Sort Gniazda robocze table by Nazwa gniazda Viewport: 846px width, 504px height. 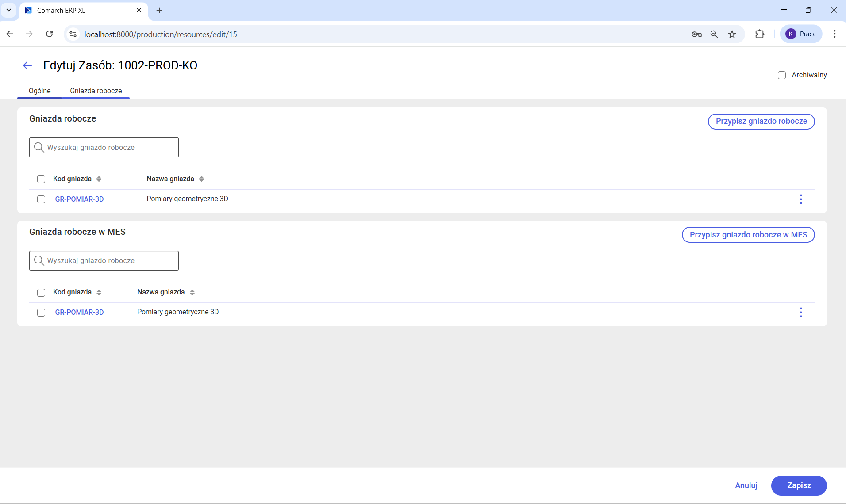coord(202,179)
